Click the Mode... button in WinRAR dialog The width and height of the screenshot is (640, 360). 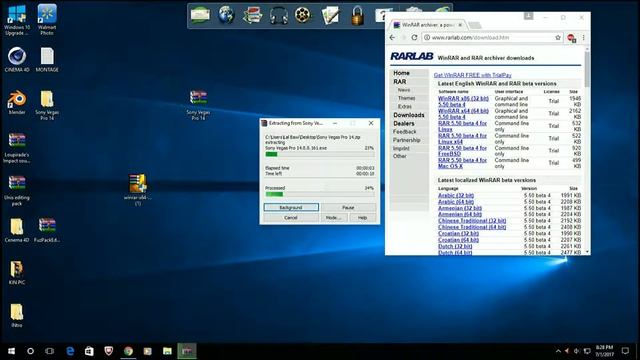tap(333, 218)
